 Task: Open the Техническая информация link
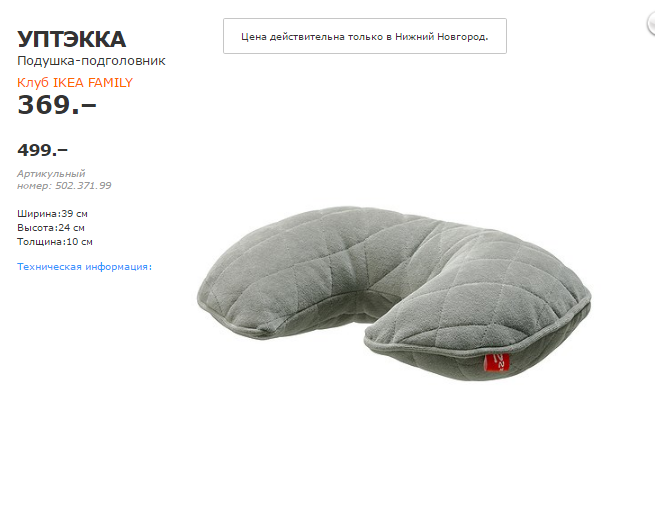click(x=84, y=267)
